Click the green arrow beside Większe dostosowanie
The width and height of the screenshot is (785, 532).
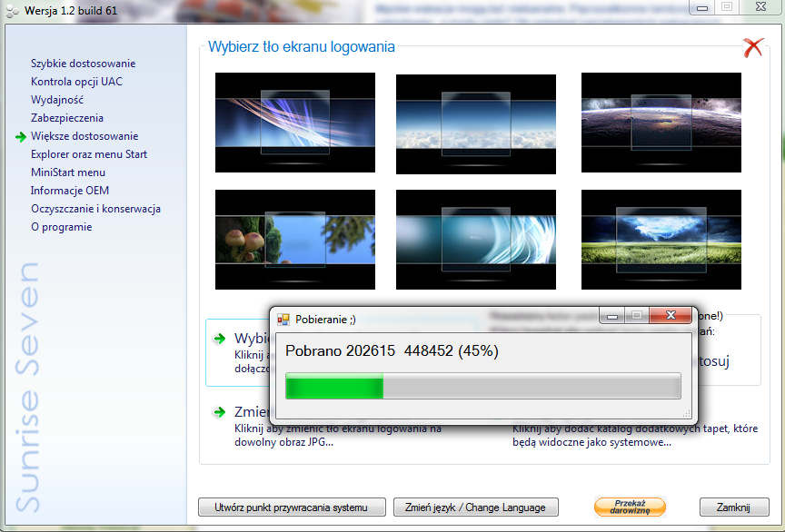[x=21, y=136]
